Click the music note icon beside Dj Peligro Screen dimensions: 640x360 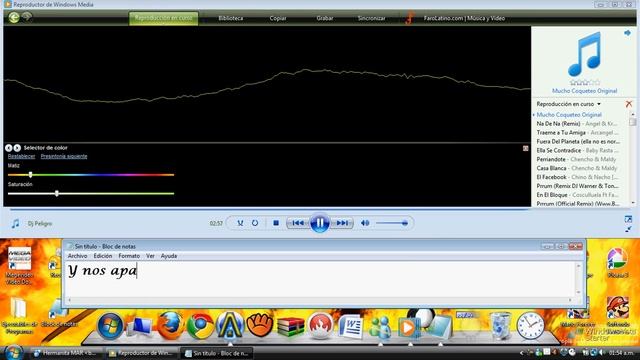coord(16,223)
